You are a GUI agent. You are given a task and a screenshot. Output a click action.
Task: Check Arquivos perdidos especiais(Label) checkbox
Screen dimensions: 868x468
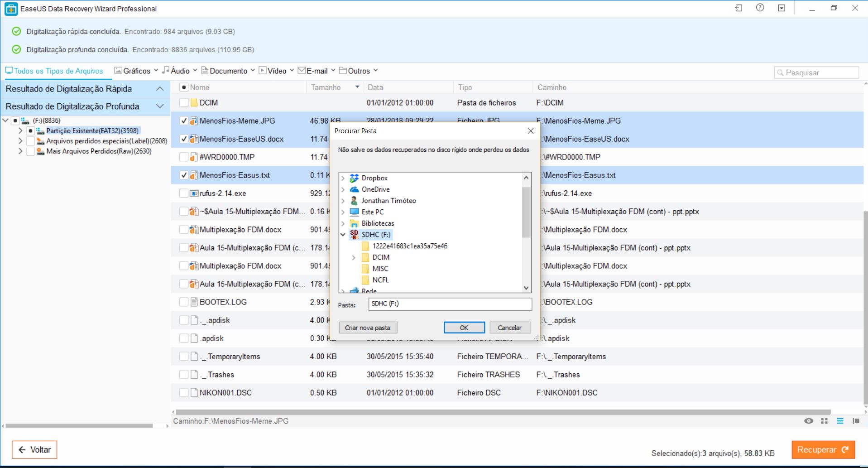tap(30, 141)
